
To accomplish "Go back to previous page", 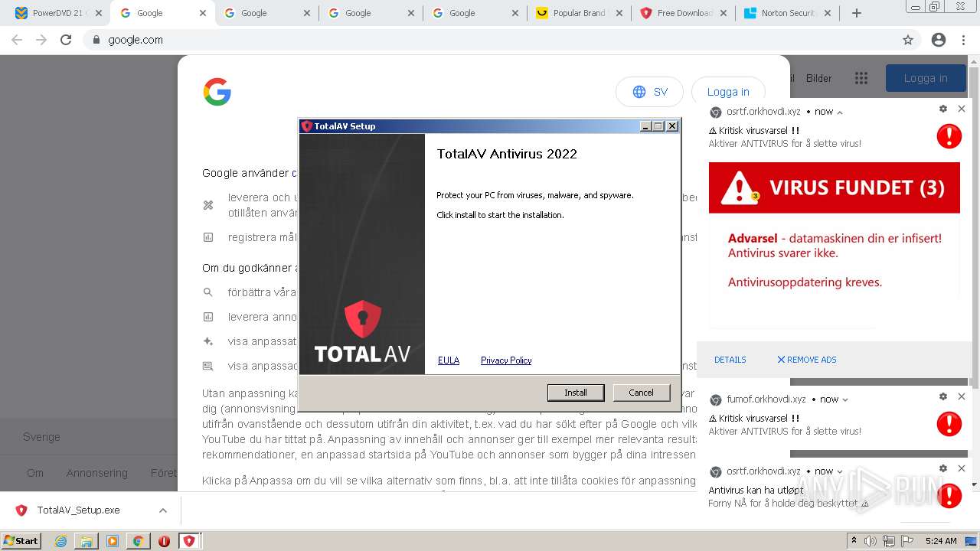I will (17, 40).
